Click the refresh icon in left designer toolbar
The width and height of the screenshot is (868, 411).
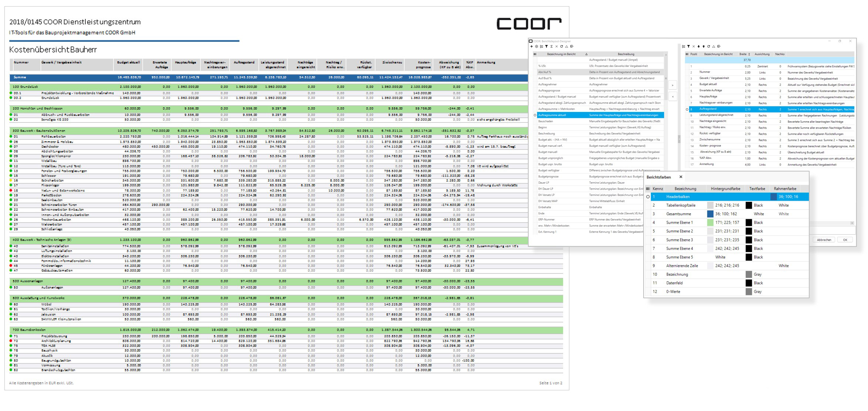[x=562, y=47]
